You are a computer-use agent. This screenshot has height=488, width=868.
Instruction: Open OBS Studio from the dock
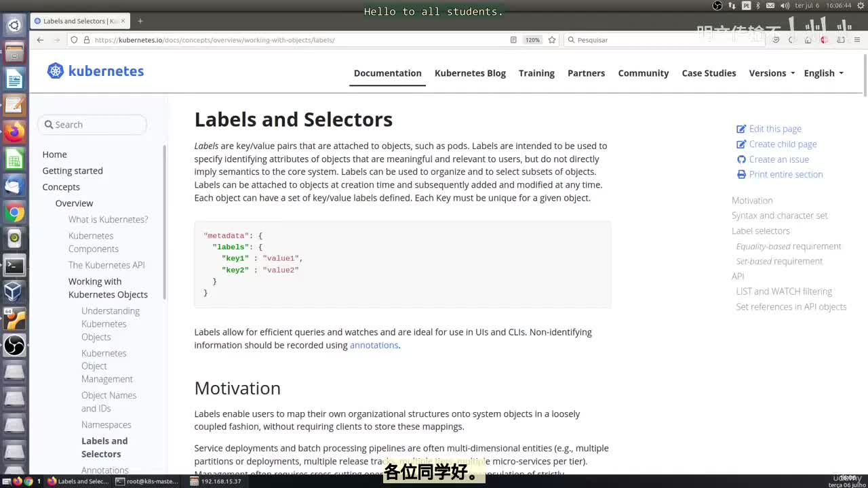pyautogui.click(x=14, y=345)
